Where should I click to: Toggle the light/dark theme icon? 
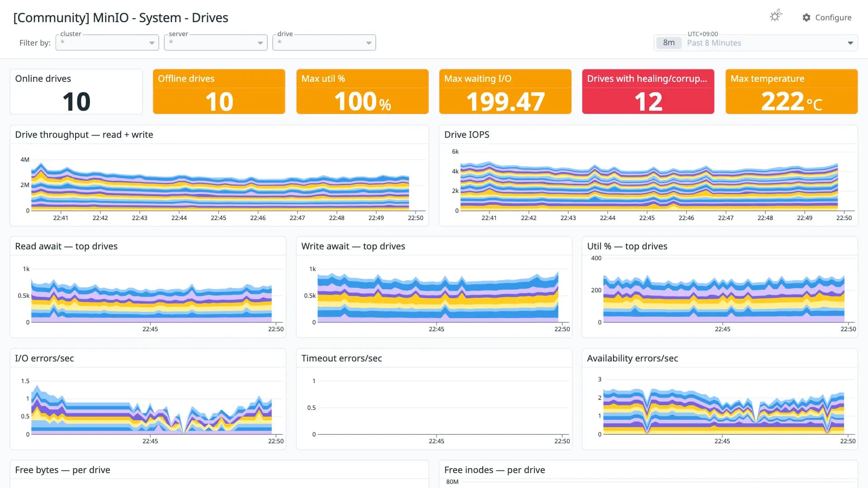[776, 16]
